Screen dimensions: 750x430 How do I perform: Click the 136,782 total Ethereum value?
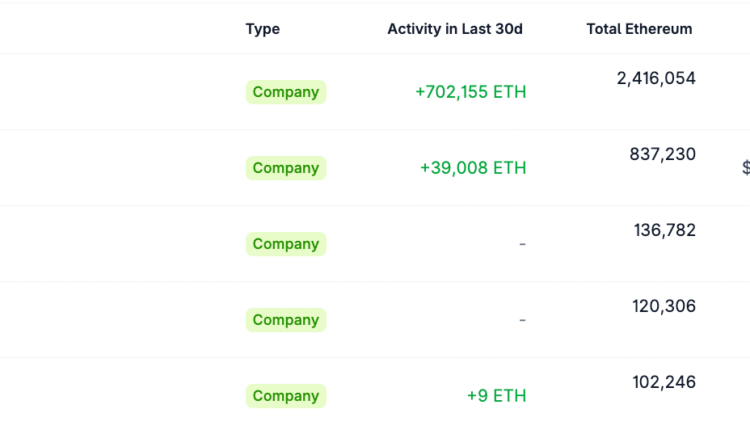[x=664, y=230]
